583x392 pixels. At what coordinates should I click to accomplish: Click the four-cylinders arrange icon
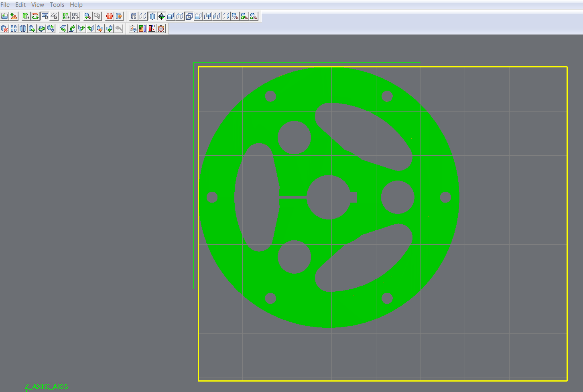point(14,28)
